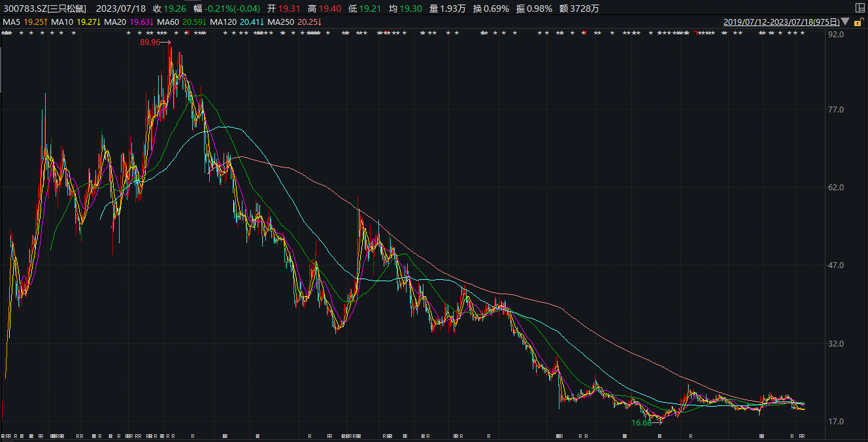Click the 2023/07/18 date in header

tap(121, 8)
